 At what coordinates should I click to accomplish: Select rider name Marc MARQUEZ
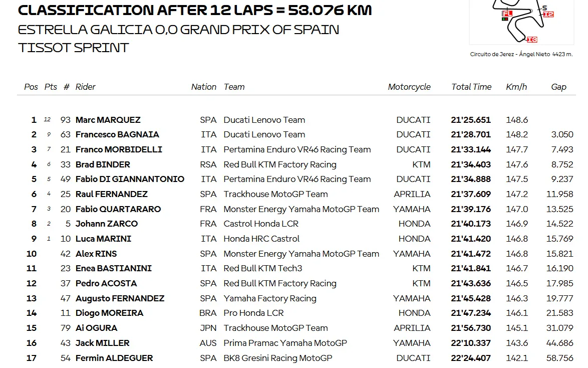coord(108,120)
